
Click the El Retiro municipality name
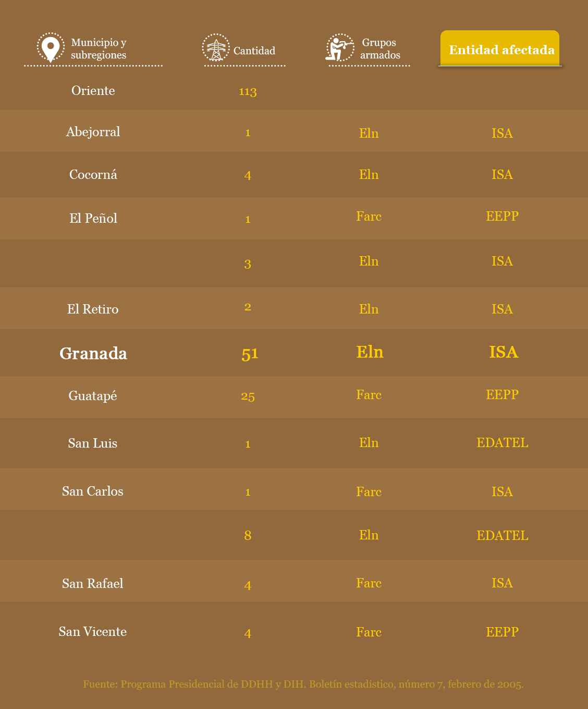93,309
